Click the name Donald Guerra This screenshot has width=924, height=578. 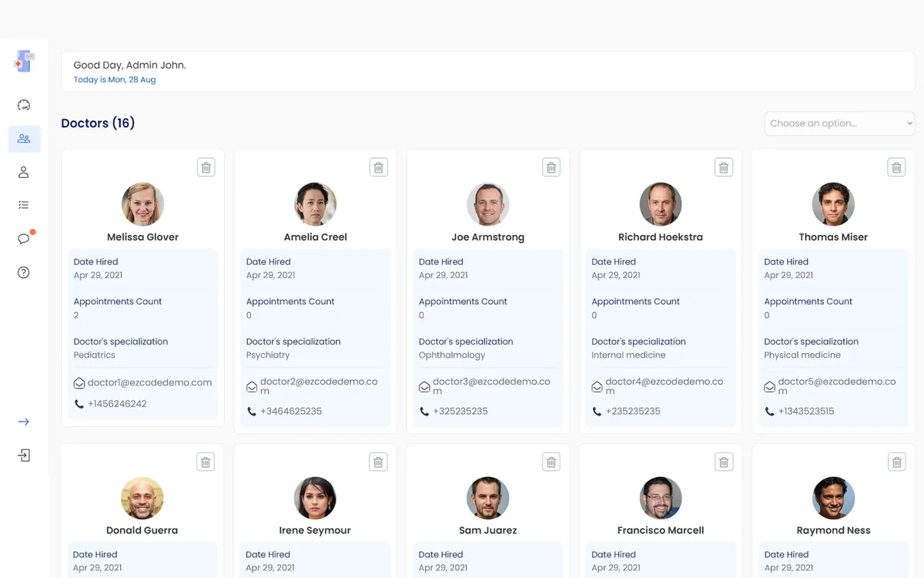tap(142, 530)
